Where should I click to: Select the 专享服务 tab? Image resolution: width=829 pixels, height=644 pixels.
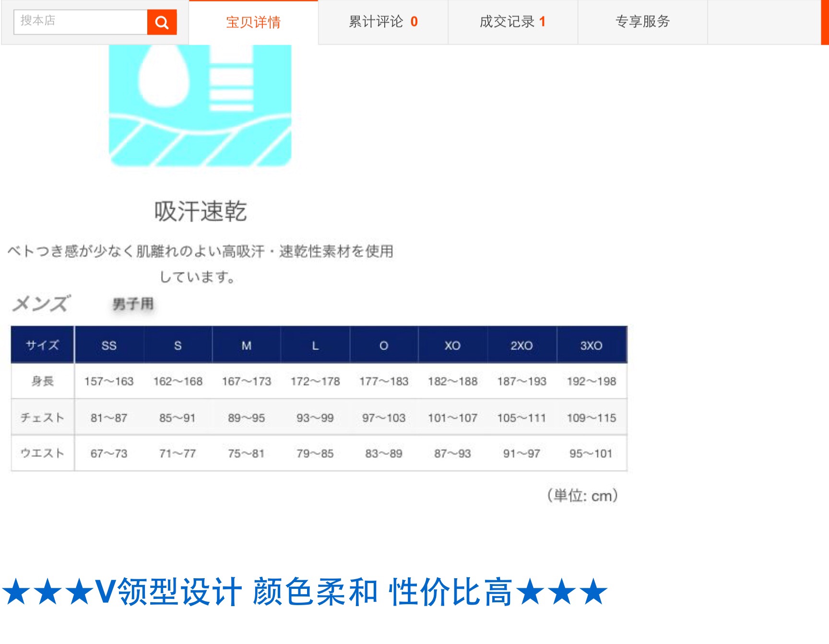[x=642, y=22]
